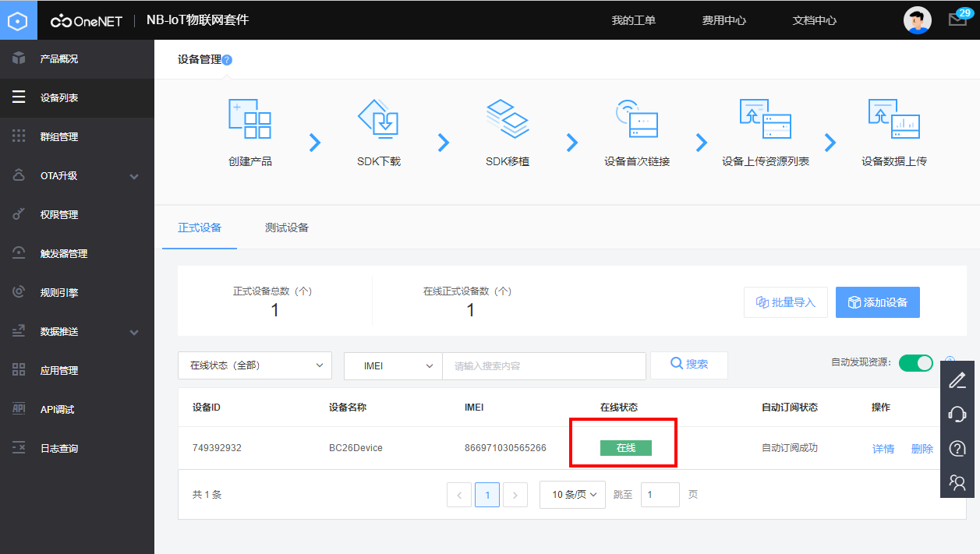This screenshot has width=980, height=554.
Task: Open customer support headset icon
Action: [957, 414]
